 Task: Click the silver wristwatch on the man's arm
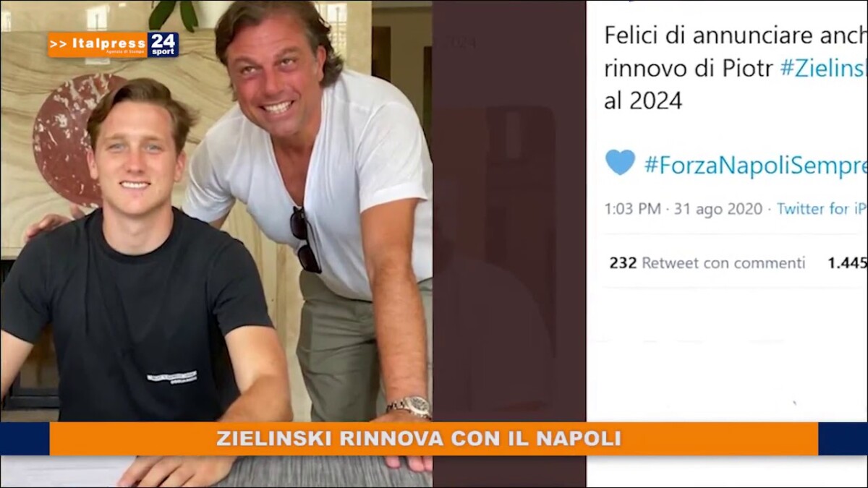click(409, 406)
